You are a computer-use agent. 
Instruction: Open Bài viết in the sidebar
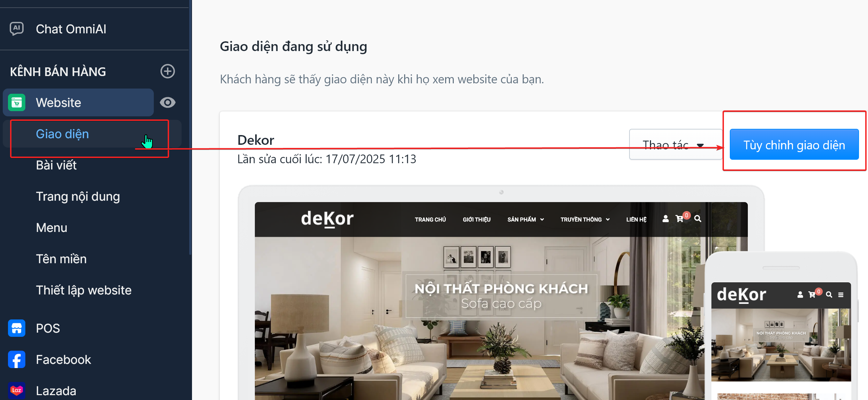[56, 165]
